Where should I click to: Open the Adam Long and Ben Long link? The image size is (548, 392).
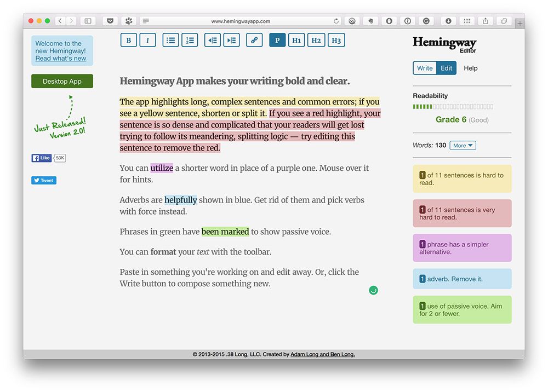tap(323, 354)
